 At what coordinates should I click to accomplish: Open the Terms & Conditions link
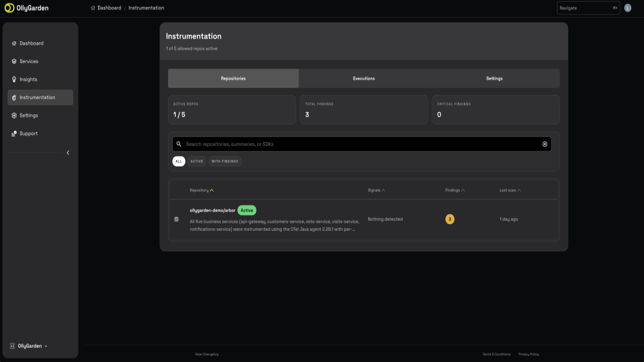pos(497,354)
